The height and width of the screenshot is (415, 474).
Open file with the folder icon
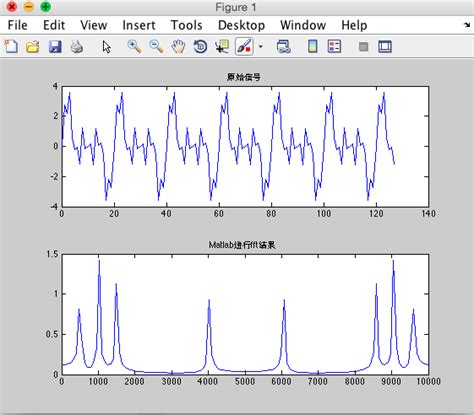pyautogui.click(x=33, y=47)
